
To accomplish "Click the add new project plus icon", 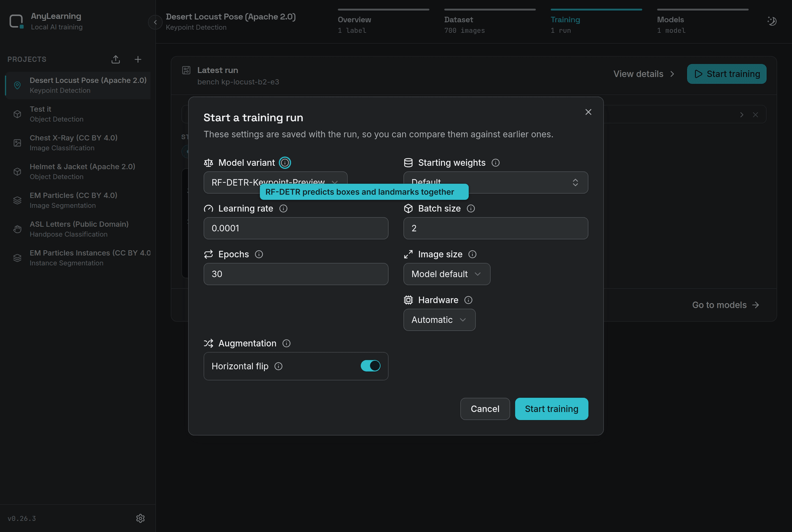I will pos(138,59).
